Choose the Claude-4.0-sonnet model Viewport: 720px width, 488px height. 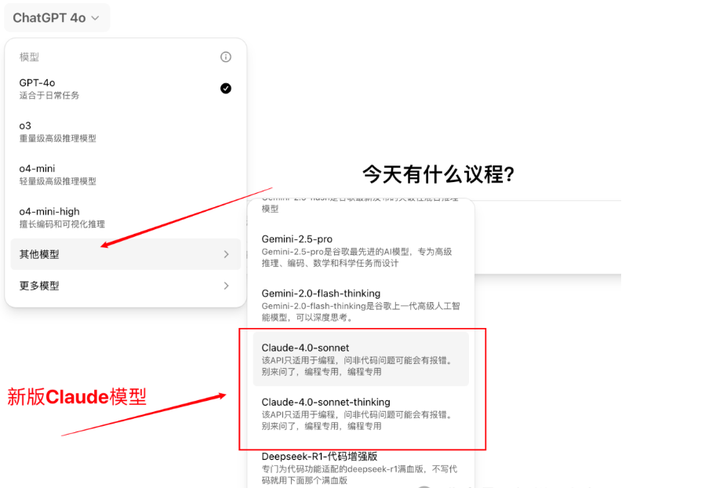[360, 359]
